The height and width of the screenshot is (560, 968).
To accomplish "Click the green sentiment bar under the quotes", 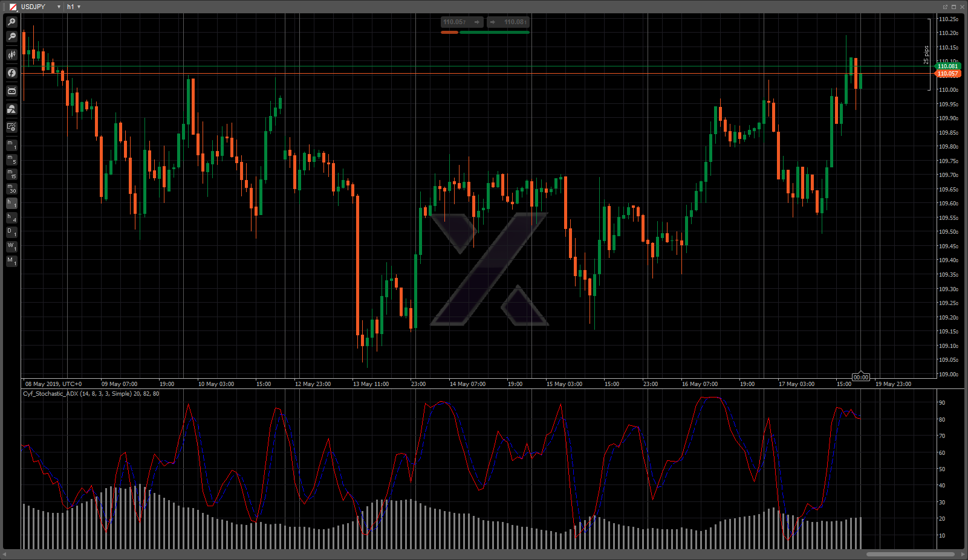I will pyautogui.click(x=495, y=33).
